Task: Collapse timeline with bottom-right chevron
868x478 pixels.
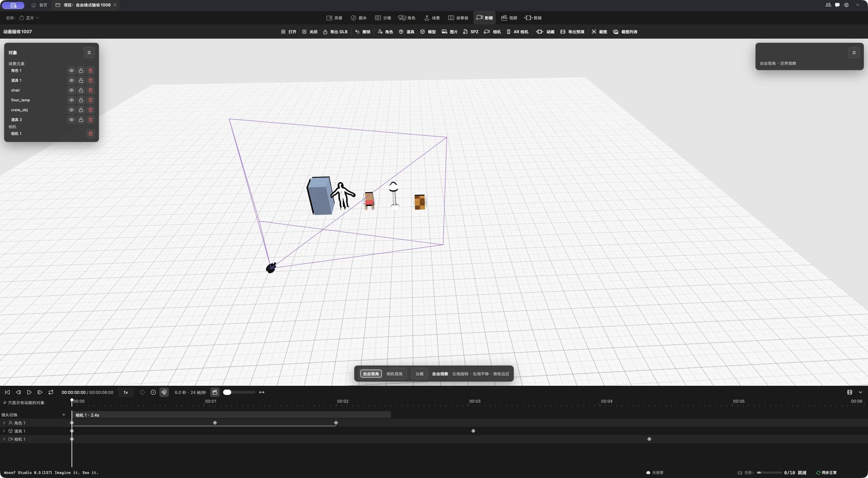Action: pos(861,392)
